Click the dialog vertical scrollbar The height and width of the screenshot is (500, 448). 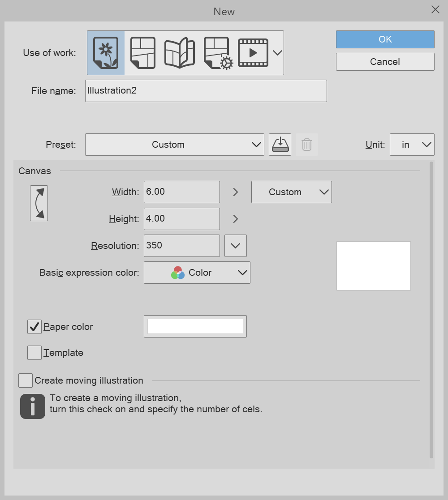tap(431, 310)
